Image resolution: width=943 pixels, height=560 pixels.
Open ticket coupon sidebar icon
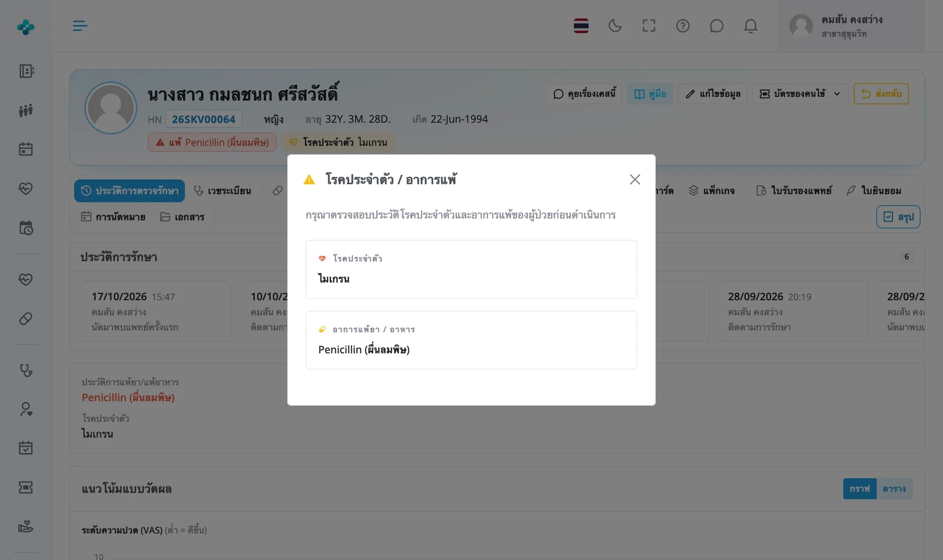(x=26, y=487)
